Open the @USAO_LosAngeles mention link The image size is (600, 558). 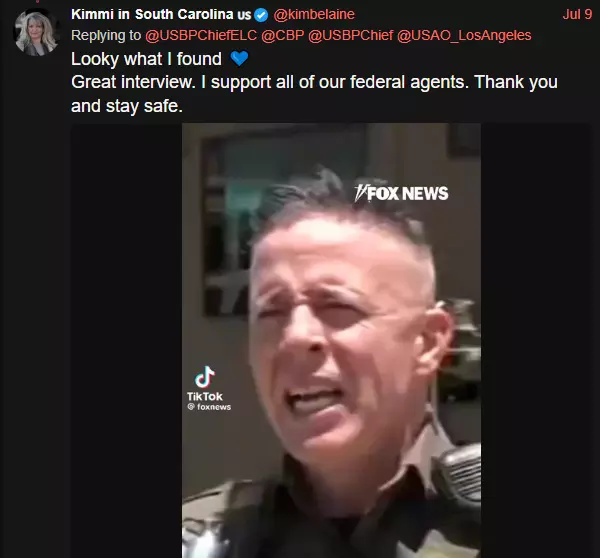point(464,35)
